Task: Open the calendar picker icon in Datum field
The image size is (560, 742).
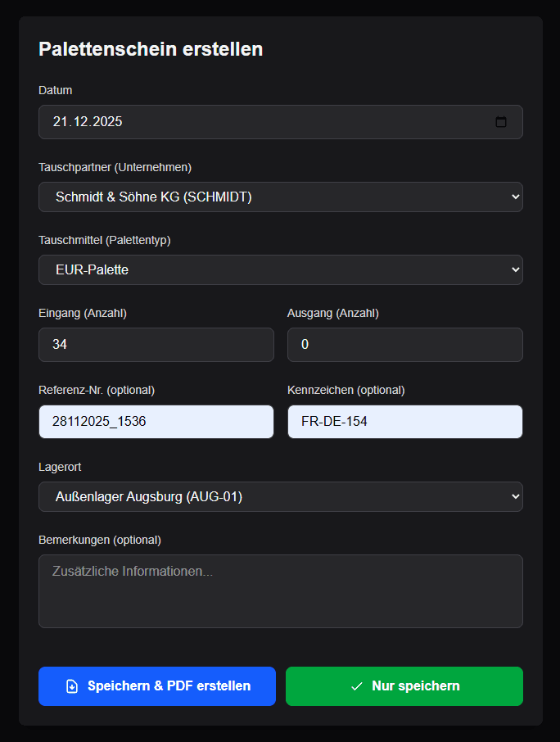Action: click(501, 122)
